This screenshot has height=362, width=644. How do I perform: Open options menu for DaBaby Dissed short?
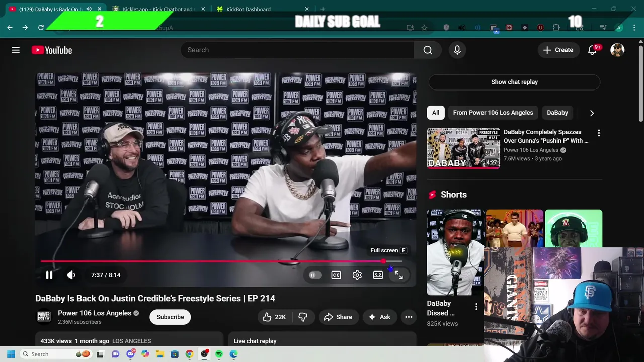(476, 306)
